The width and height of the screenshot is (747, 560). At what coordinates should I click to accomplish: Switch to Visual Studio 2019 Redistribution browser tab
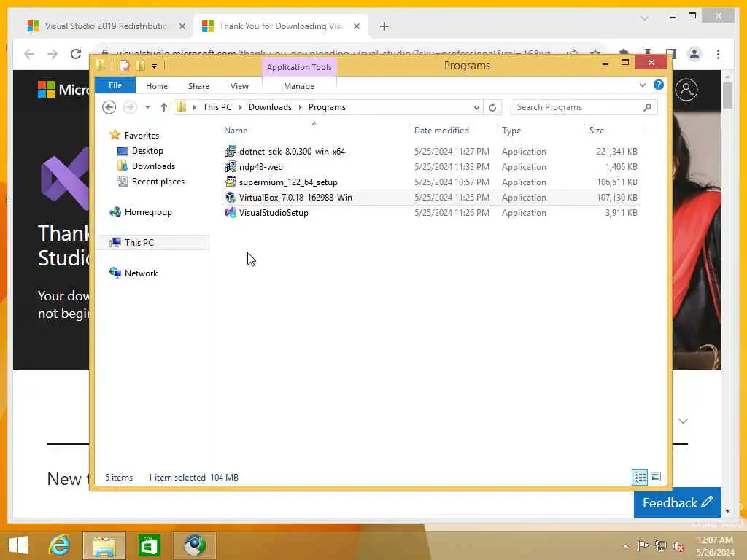coord(106,26)
